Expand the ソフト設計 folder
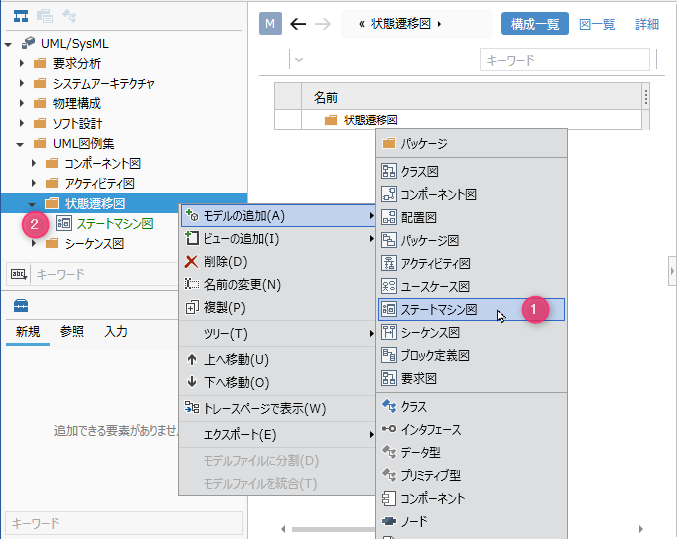This screenshot has height=539, width=677. (x=22, y=123)
